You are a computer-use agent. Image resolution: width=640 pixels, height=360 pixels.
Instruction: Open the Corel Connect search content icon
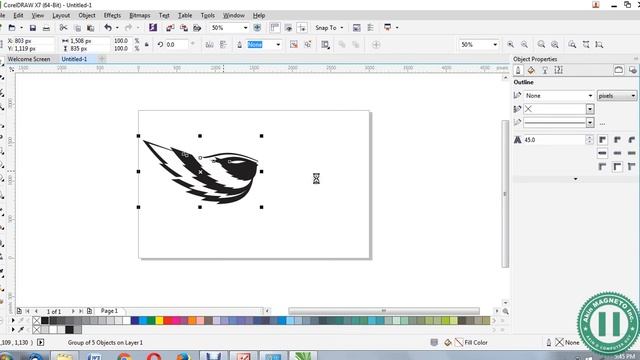tap(153, 28)
